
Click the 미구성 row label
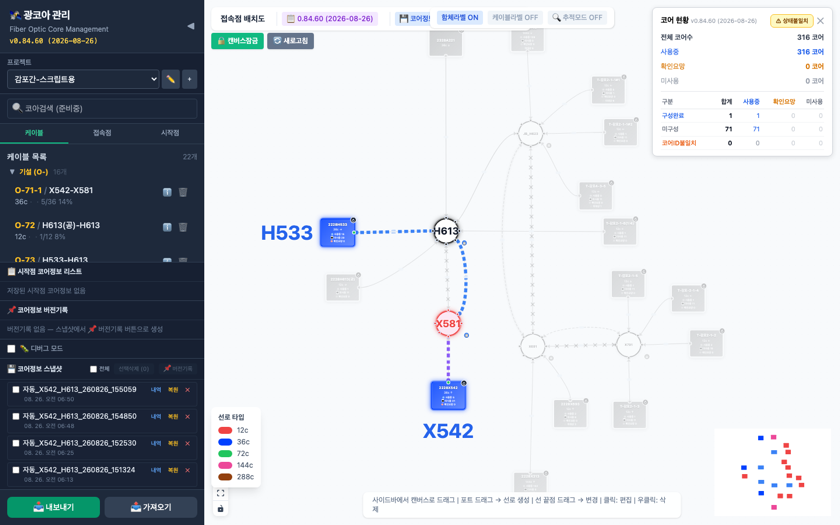point(669,129)
